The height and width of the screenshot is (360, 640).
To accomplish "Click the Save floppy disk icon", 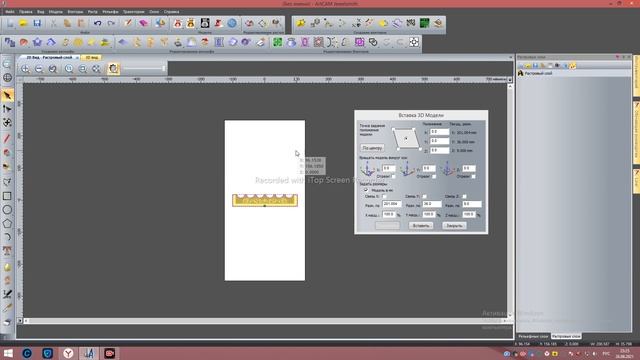I will 37,23.
